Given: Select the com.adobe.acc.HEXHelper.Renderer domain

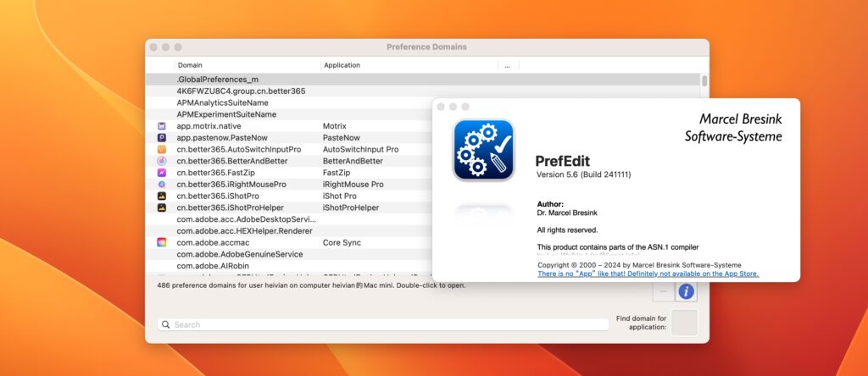Looking at the screenshot, I should (245, 230).
